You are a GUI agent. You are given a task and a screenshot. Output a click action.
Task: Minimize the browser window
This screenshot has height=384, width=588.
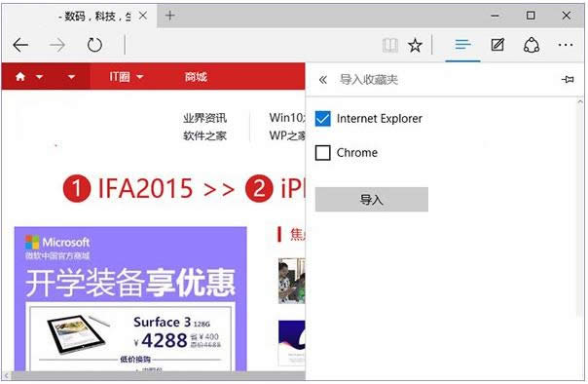[495, 16]
